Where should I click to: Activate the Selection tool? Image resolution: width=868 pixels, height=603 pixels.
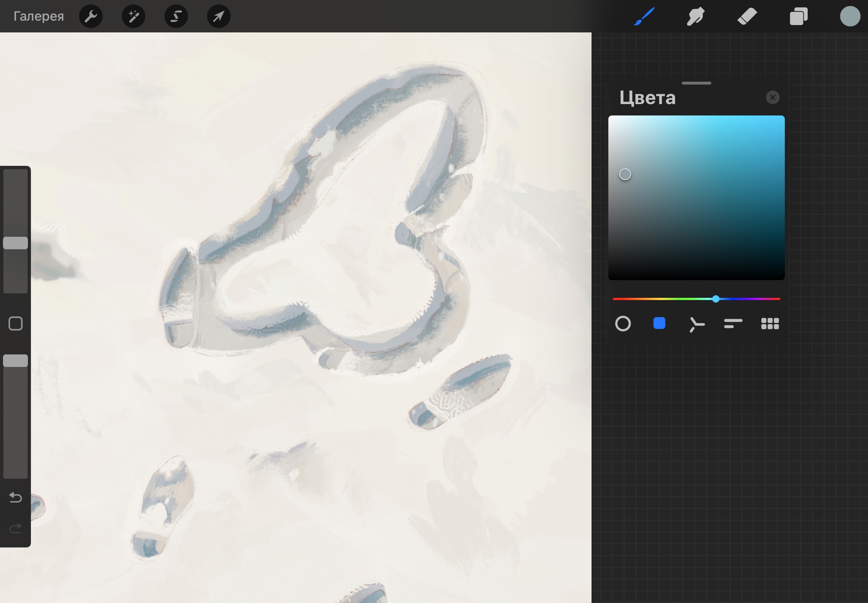pyautogui.click(x=176, y=16)
